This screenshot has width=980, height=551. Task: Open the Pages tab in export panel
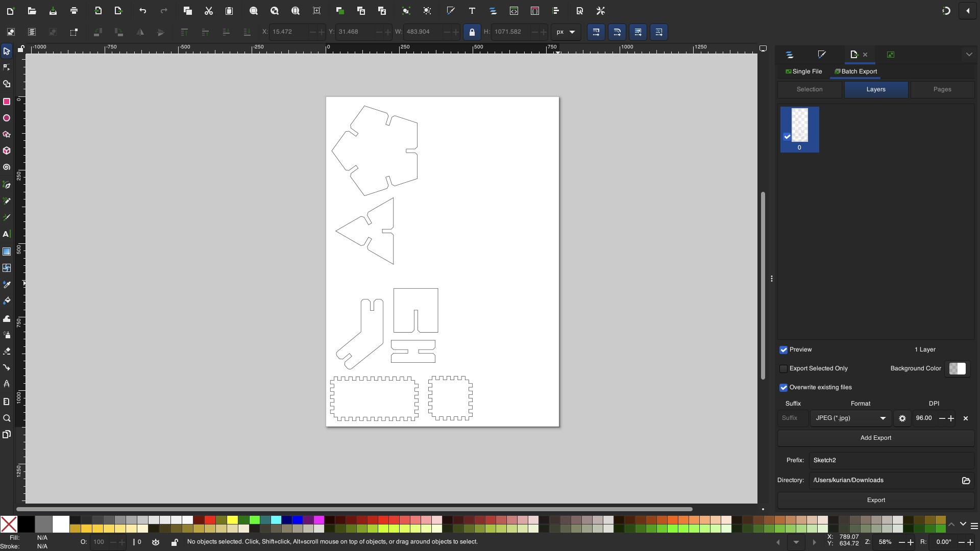pyautogui.click(x=942, y=89)
